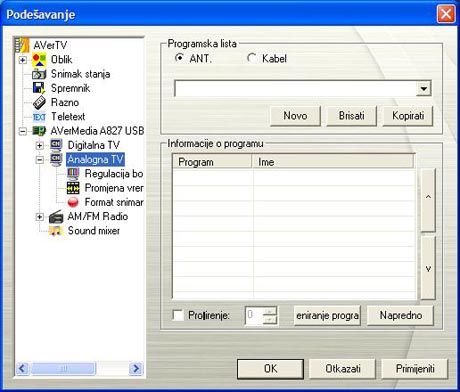Image resolution: width=460 pixels, height=392 pixels.
Task: Open the Programska lista dropdown
Action: (424, 89)
